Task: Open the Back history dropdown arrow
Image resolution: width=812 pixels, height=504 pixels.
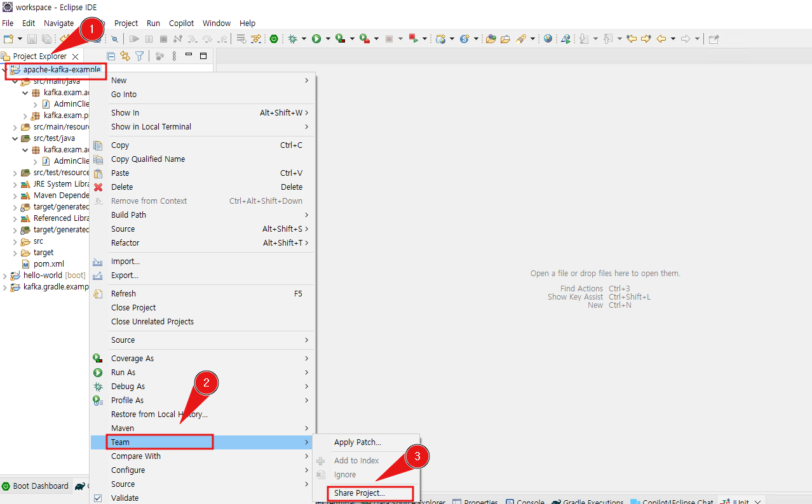Action: (x=673, y=39)
